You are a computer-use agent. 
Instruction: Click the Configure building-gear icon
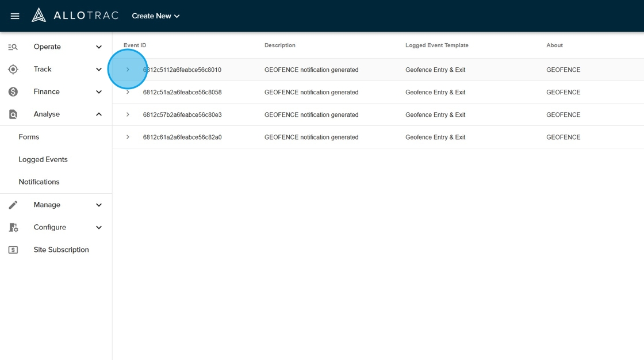13,228
